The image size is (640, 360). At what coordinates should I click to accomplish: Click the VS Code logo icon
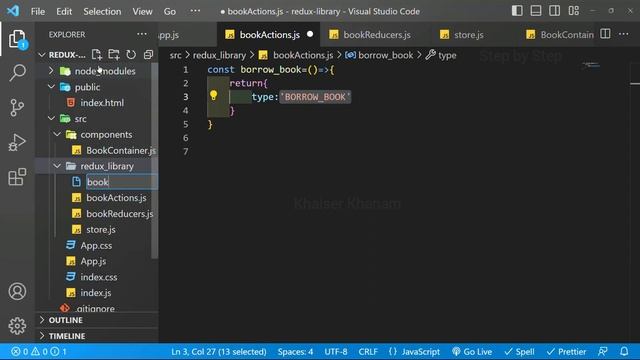point(13,11)
